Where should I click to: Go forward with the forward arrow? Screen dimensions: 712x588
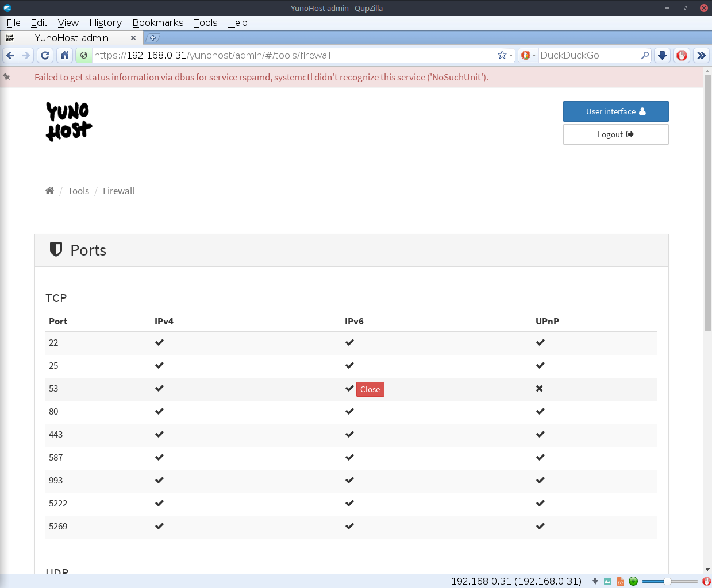26,55
